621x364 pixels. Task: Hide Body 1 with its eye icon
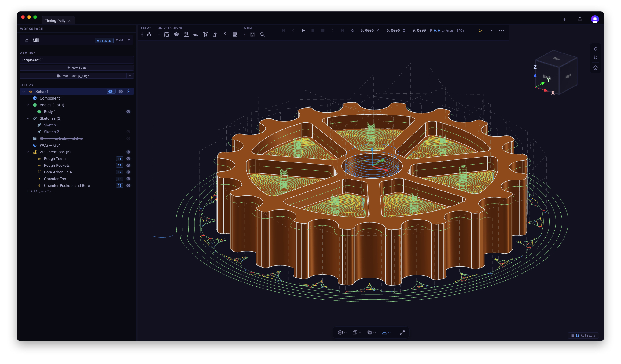point(128,112)
